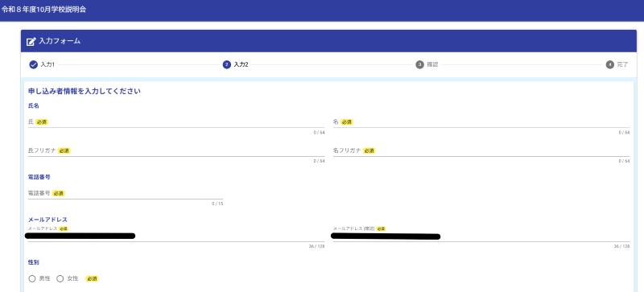Click the 必須 badge next to 女性
Screen dimensions: 644x292
coord(92,279)
